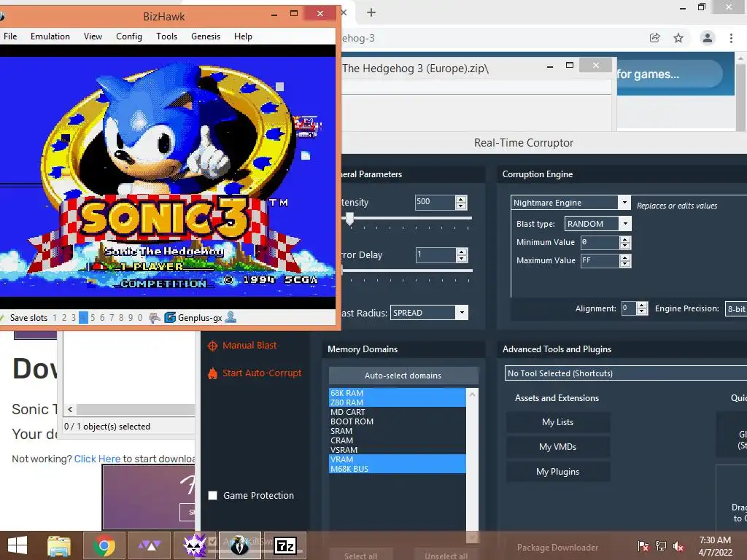Increase the Minimum Value spinner
The height and width of the screenshot is (560, 747).
[x=625, y=239]
